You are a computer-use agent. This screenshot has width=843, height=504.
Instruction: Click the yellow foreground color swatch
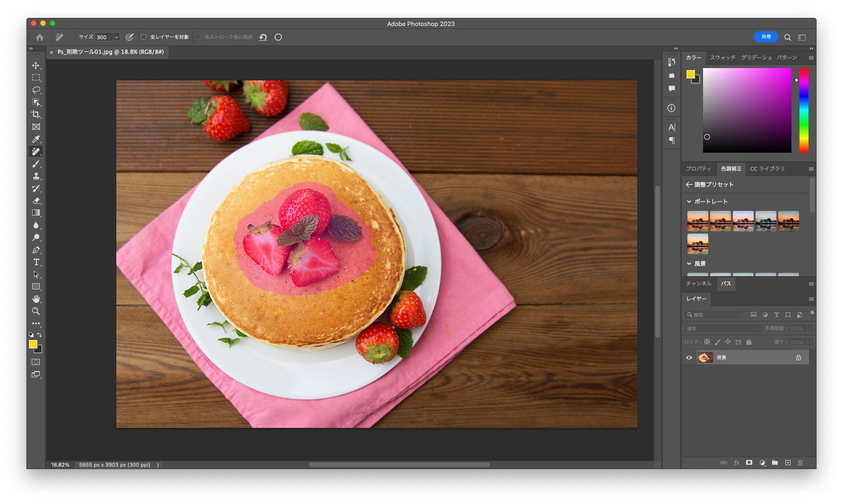point(33,344)
